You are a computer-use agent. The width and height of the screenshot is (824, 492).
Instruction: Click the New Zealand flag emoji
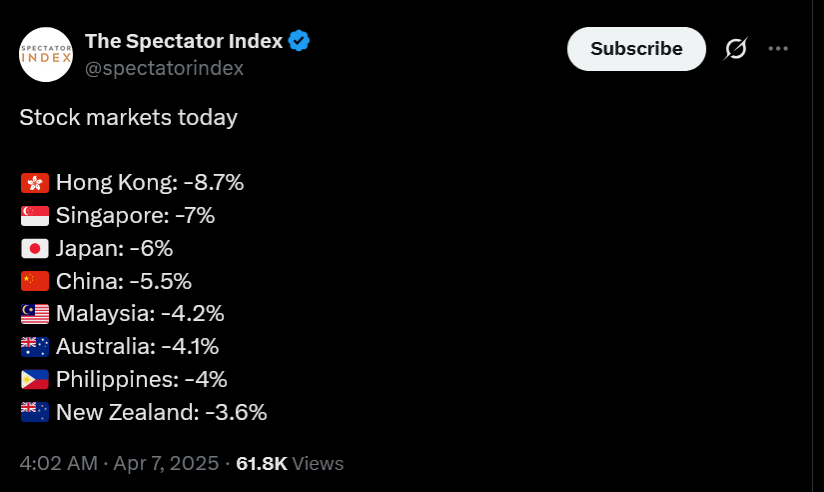35,412
